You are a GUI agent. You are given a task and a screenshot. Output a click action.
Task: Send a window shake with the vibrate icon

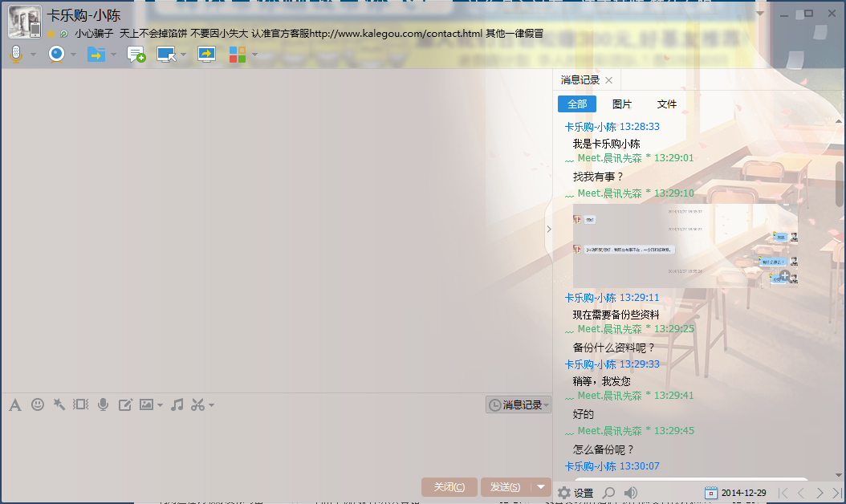coord(80,404)
